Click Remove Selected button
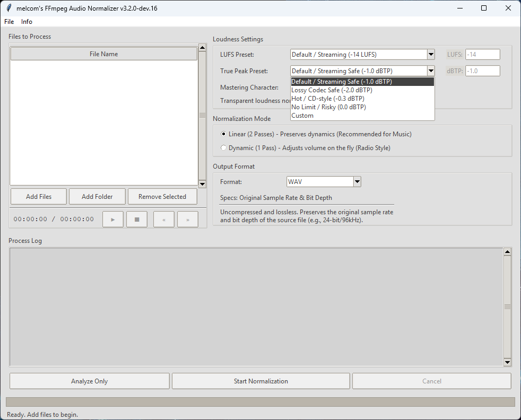 [162, 197]
